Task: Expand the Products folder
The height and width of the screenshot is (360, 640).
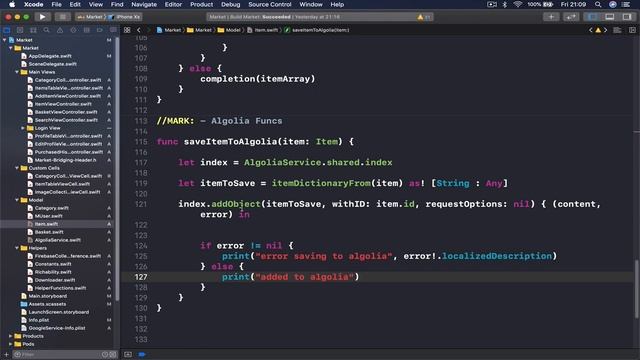Action: pyautogui.click(x=11, y=336)
